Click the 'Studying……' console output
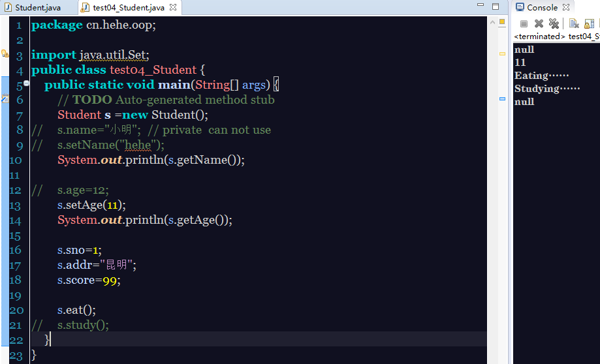This screenshot has height=364, width=600. 547,89
